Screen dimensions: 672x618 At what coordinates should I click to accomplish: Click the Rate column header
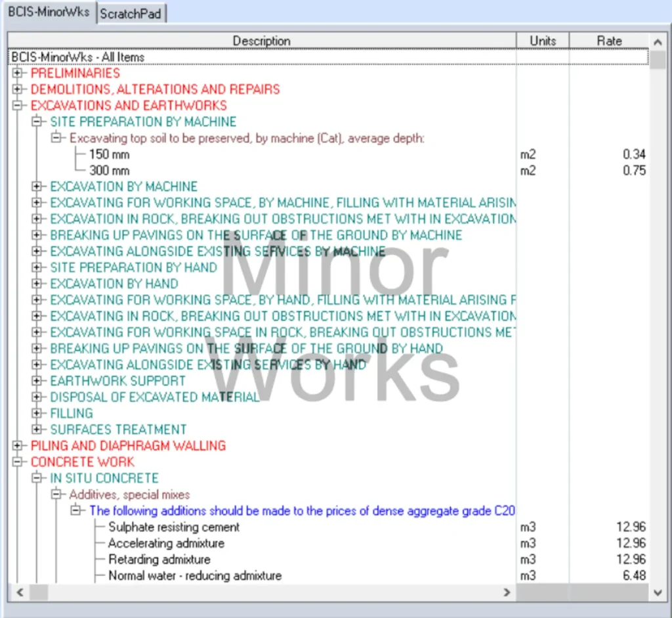coord(608,41)
